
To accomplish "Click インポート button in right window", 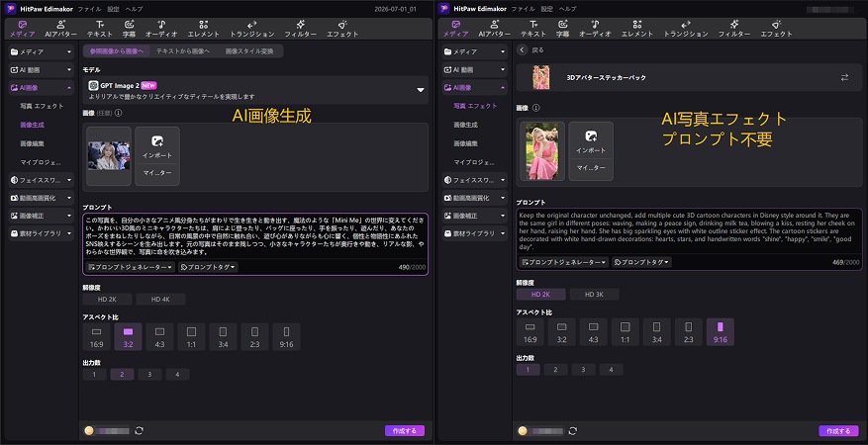I will tap(591, 150).
